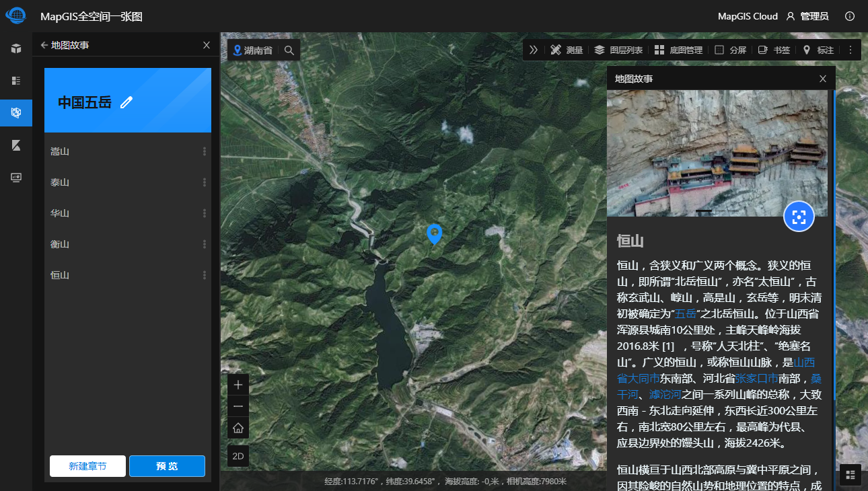Select the highlighted map story sidebar icon
This screenshot has height=491, width=868.
click(16, 113)
